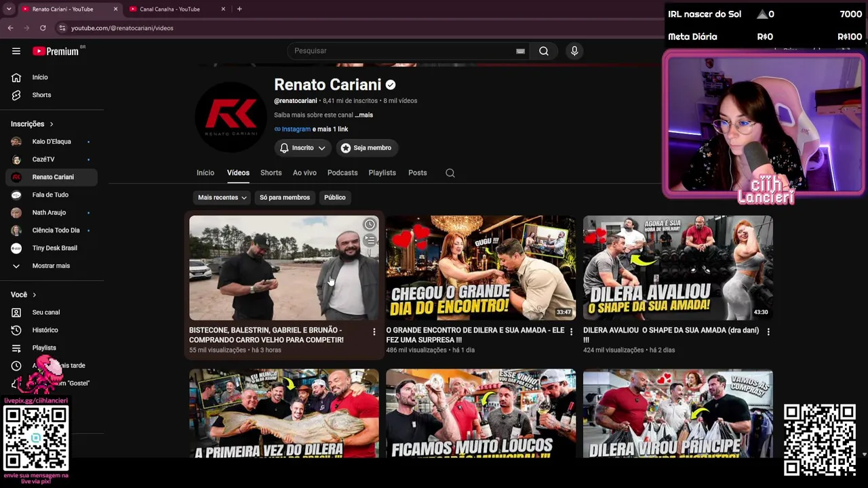Image resolution: width=868 pixels, height=488 pixels.
Task: Open Shorts from the sidebar icon
Action: (x=16, y=95)
